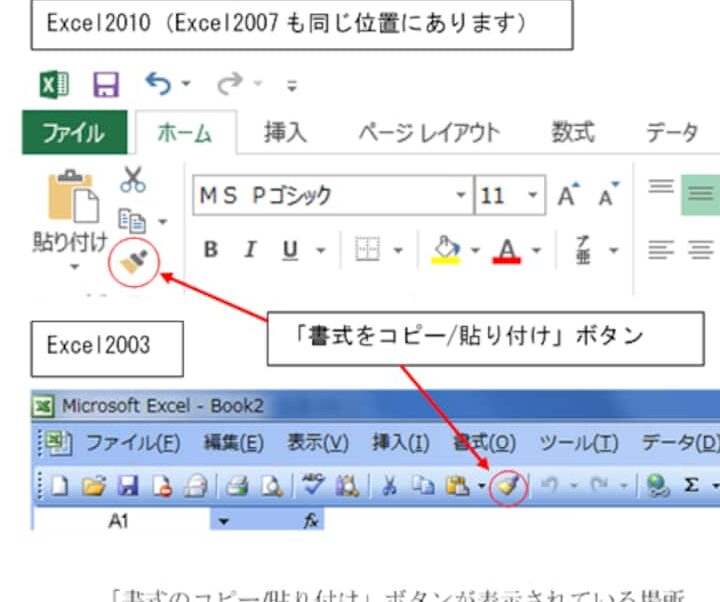Click the align left icon

661,250
